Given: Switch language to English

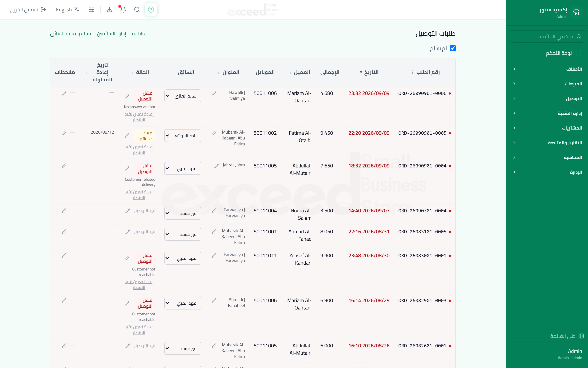Looking at the screenshot, I should (68, 10).
